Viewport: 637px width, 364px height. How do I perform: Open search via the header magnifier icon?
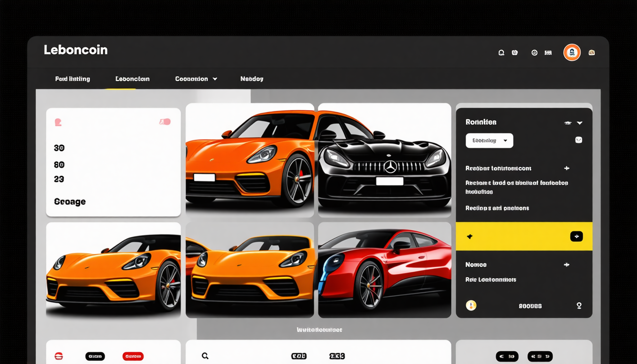[501, 53]
